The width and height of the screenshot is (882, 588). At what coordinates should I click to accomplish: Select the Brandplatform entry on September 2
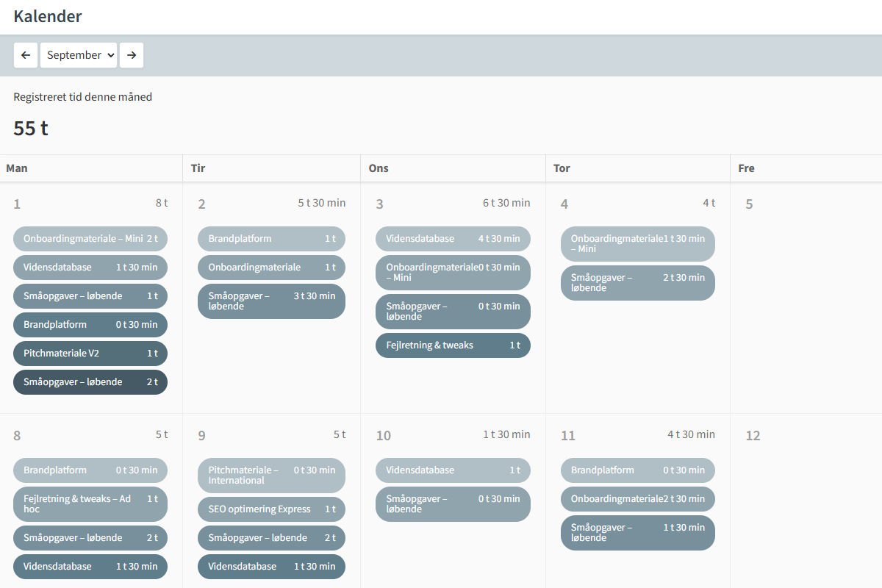(270, 238)
